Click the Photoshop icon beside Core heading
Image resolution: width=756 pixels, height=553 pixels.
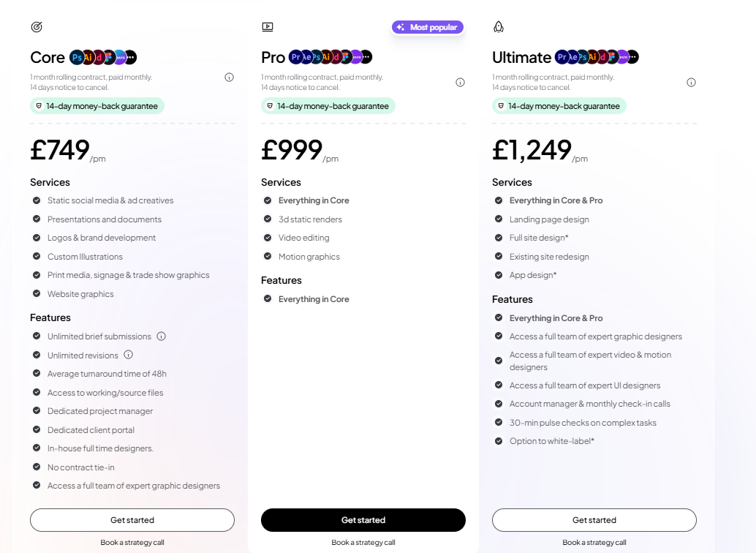point(77,57)
